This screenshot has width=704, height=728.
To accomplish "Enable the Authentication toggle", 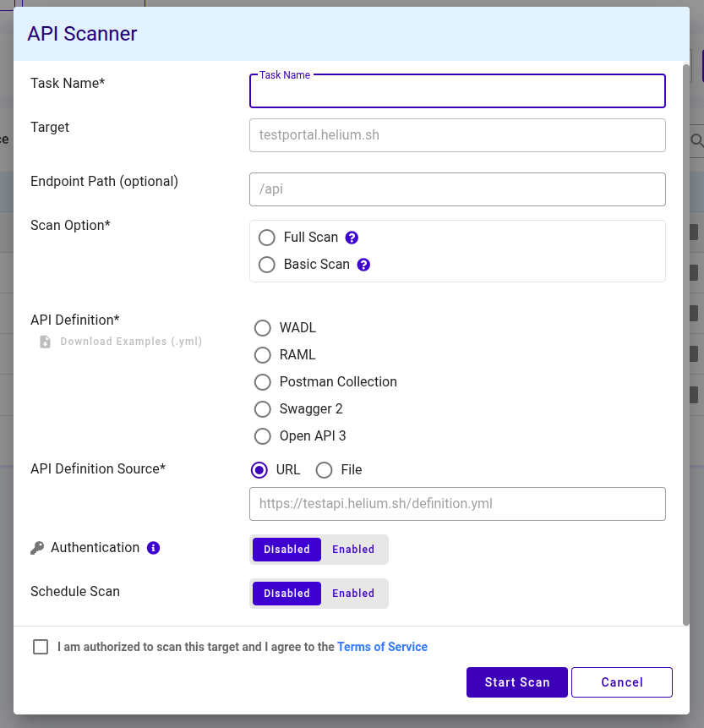I will click(352, 549).
